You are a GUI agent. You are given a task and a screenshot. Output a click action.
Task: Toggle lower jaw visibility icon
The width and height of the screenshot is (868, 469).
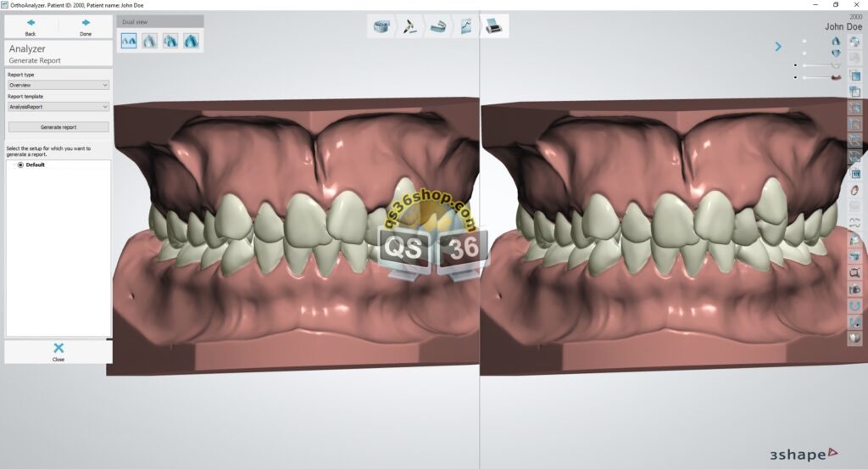click(x=836, y=53)
